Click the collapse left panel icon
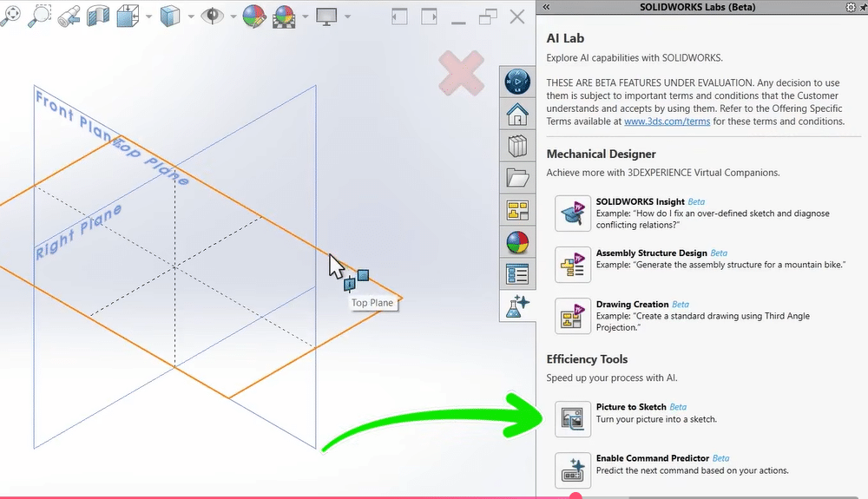The height and width of the screenshot is (499, 868). [399, 16]
